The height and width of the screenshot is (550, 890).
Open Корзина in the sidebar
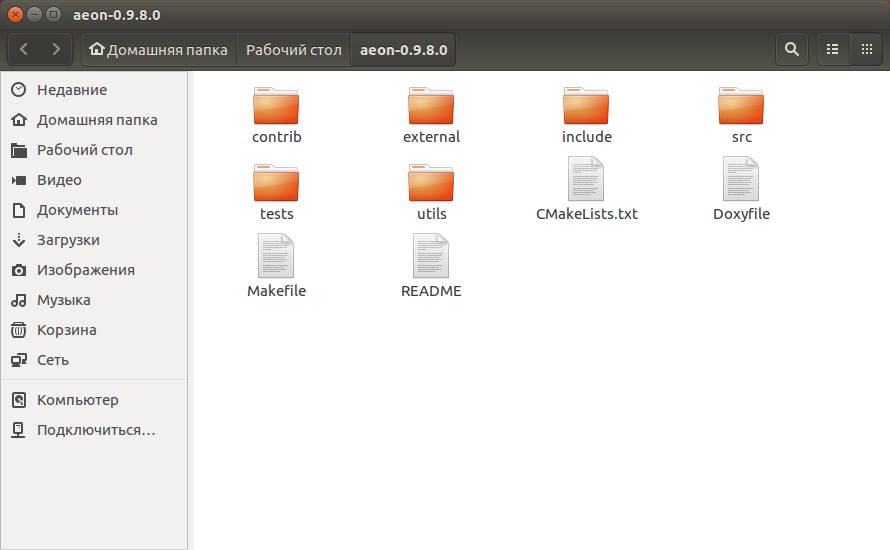(x=94, y=330)
